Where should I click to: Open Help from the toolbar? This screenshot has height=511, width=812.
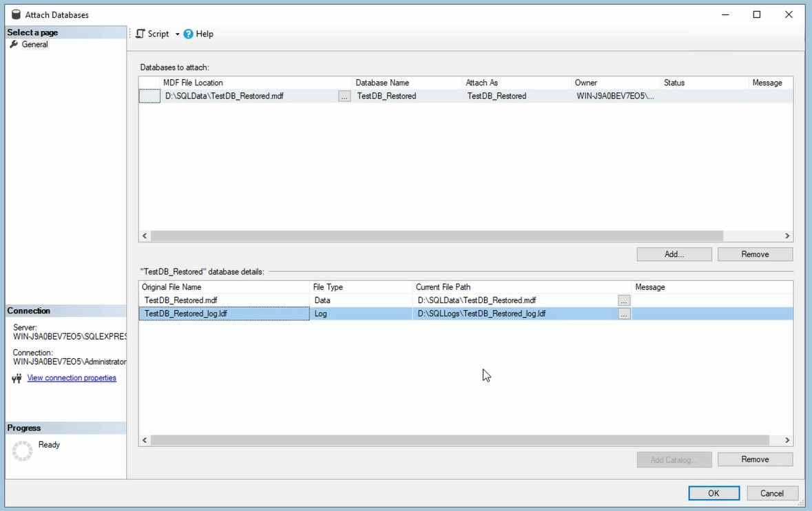[x=198, y=34]
